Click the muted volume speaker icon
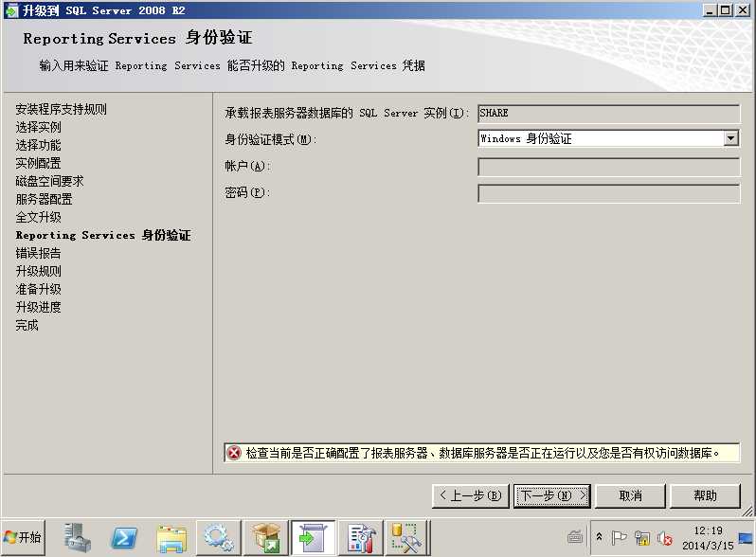756x557 pixels. 665,538
